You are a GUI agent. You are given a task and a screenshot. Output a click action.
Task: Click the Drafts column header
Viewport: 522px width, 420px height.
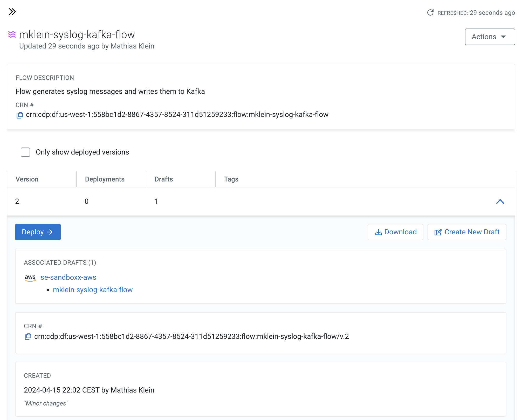tap(163, 179)
